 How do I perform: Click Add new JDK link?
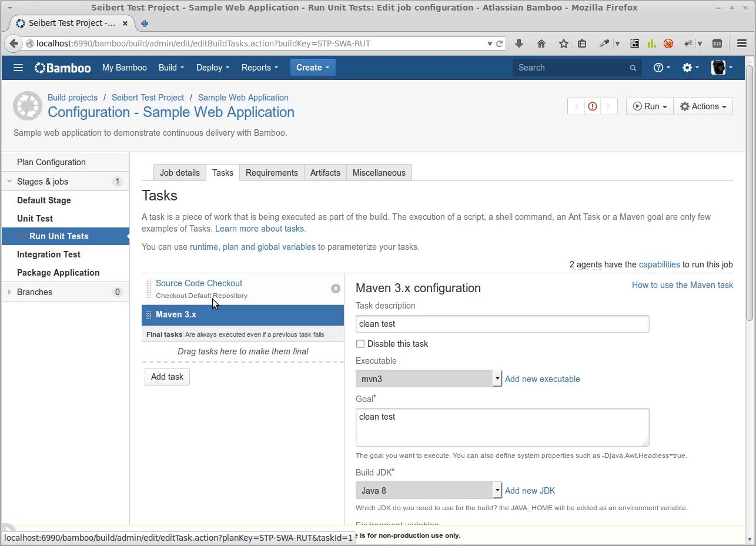click(x=530, y=491)
